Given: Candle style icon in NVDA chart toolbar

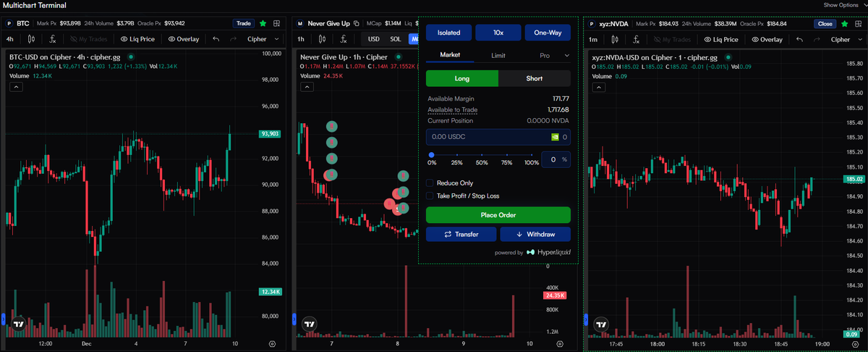Looking at the screenshot, I should 615,39.
